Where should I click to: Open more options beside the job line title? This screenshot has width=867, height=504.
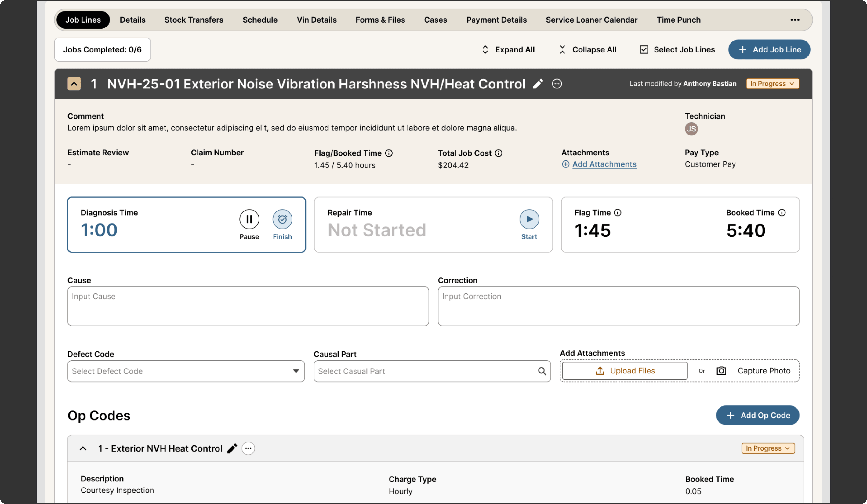coord(557,84)
